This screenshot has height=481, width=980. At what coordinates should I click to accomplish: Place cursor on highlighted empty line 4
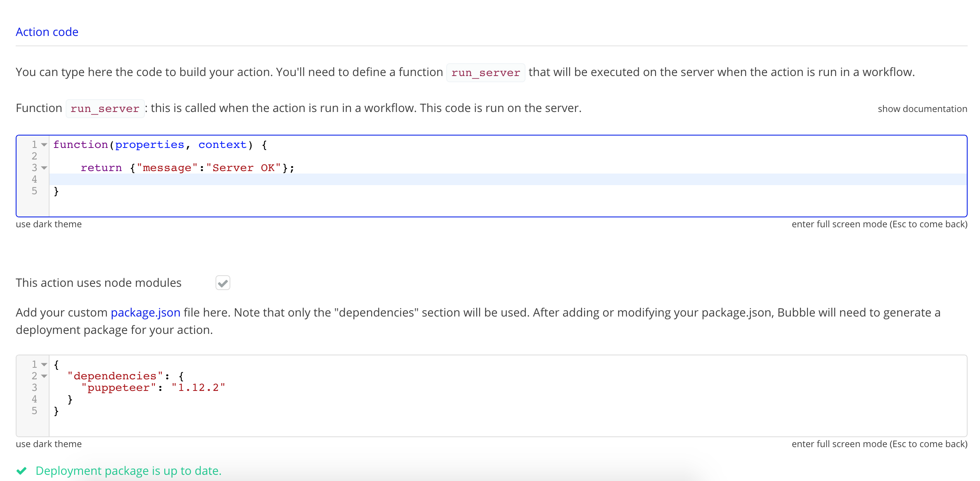[495, 179]
